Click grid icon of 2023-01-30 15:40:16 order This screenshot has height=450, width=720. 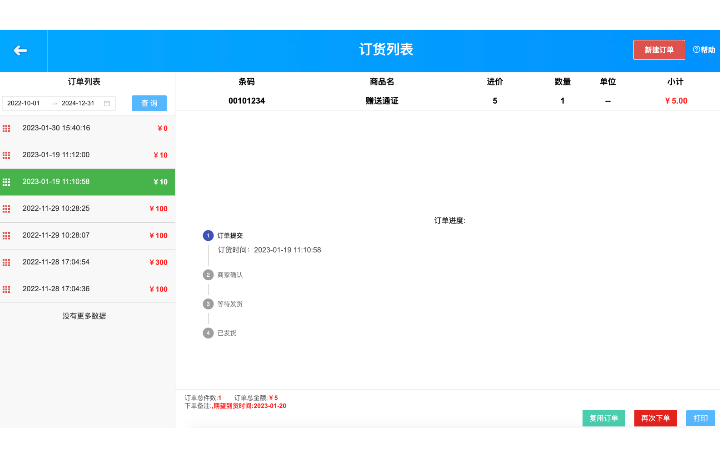(x=7, y=128)
